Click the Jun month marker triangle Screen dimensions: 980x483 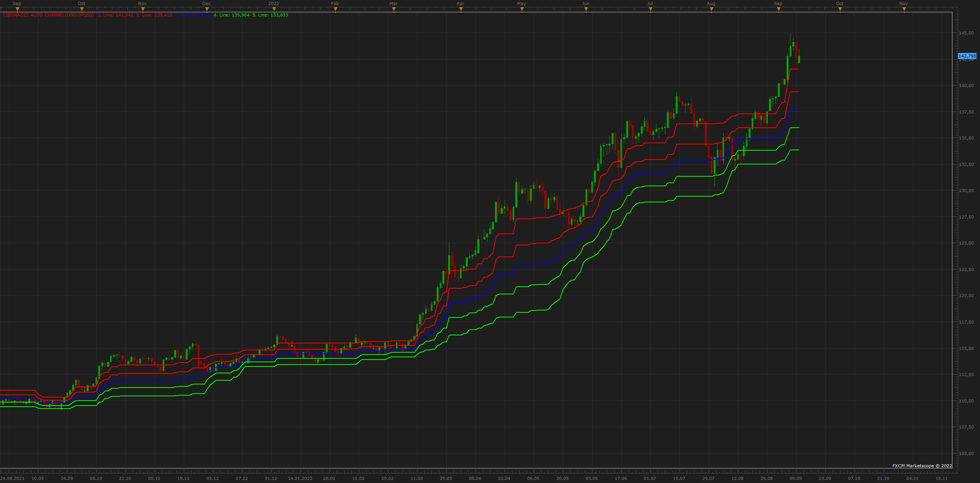point(586,9)
